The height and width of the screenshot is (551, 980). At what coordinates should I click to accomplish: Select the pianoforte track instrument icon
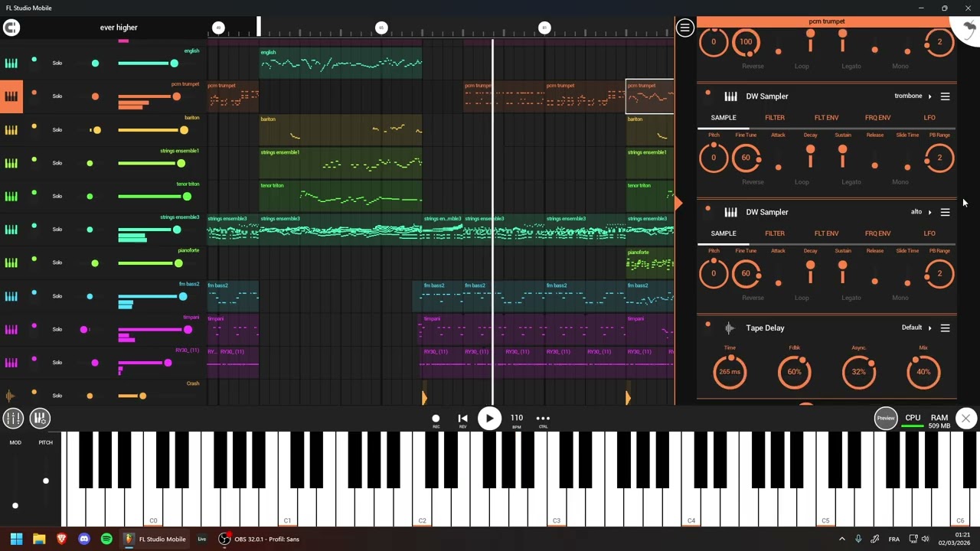coord(11,262)
